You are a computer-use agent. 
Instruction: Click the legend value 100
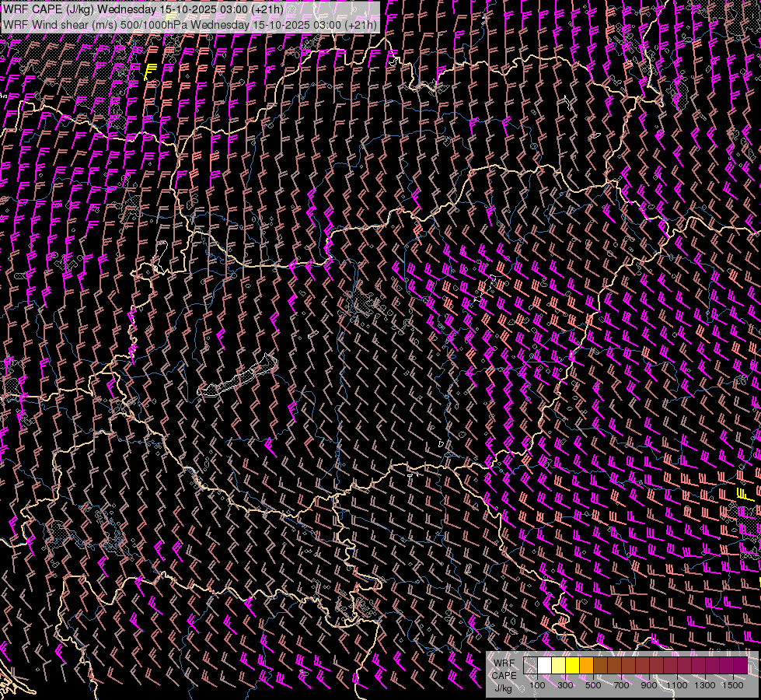point(537,685)
